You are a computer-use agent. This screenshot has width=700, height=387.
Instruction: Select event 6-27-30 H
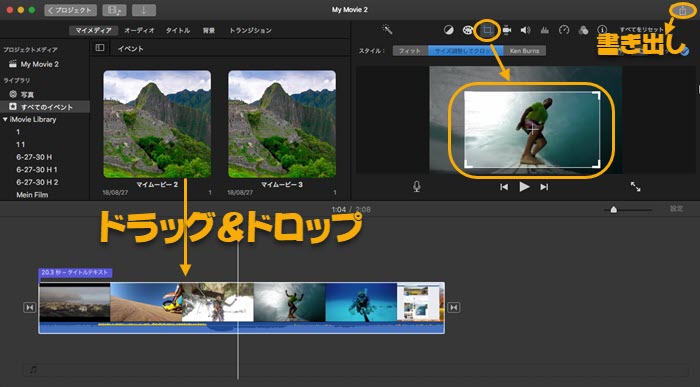[34, 157]
